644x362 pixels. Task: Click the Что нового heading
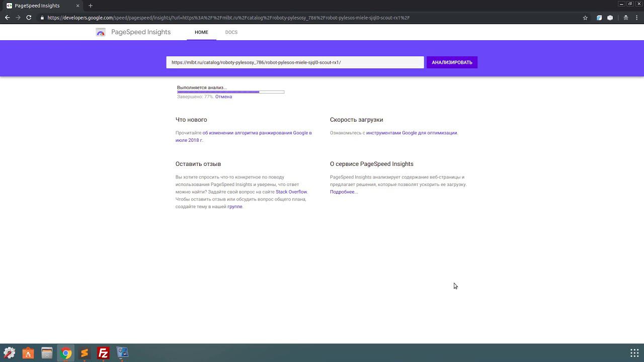point(191,120)
